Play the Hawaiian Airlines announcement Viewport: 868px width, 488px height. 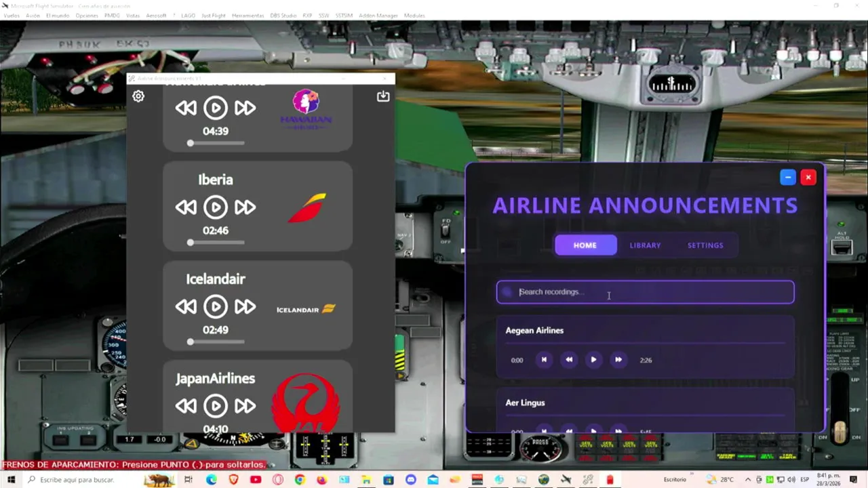tap(216, 108)
